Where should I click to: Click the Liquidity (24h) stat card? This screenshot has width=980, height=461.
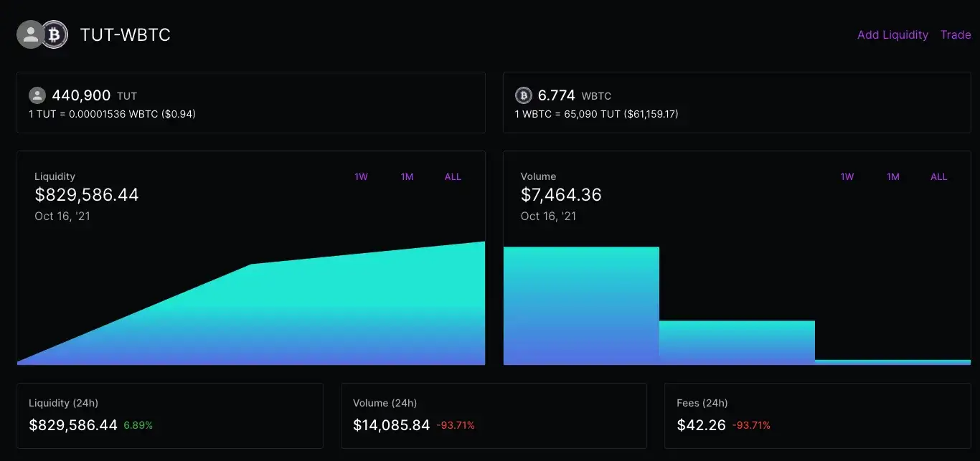(170, 416)
